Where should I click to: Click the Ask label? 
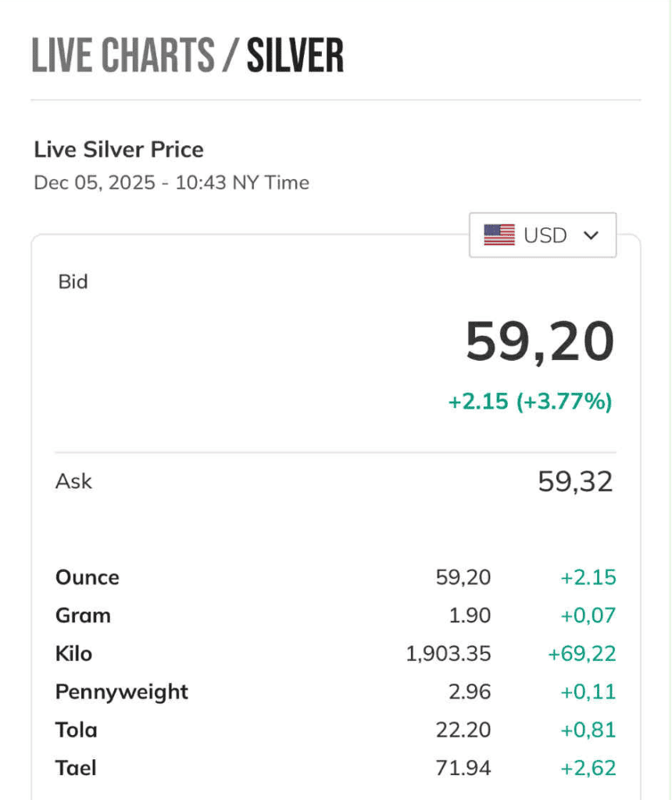coord(73,481)
